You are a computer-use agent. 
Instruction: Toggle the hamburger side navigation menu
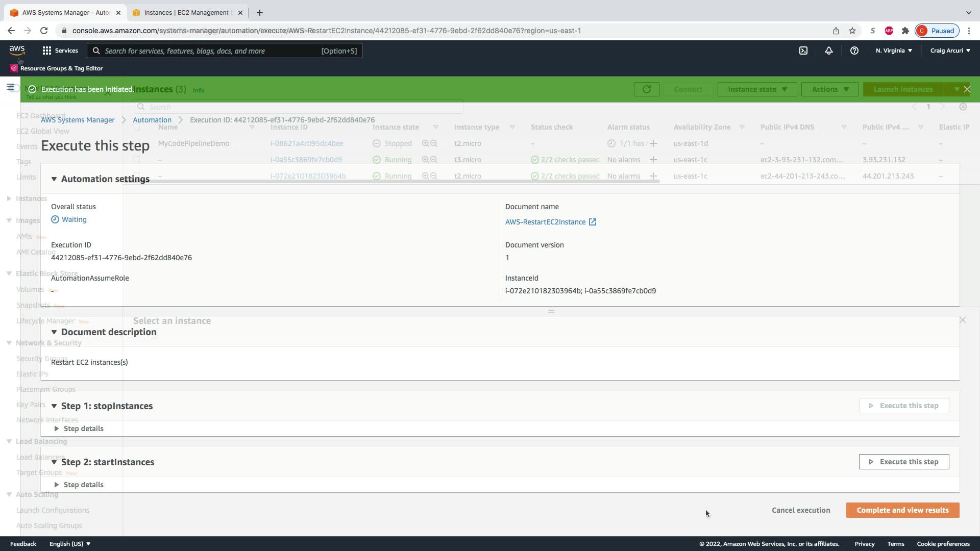10,87
